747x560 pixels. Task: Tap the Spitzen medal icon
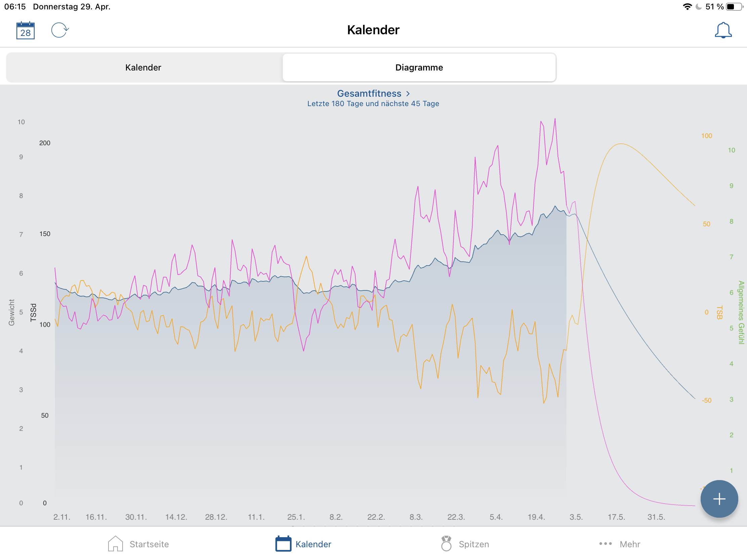click(x=446, y=544)
